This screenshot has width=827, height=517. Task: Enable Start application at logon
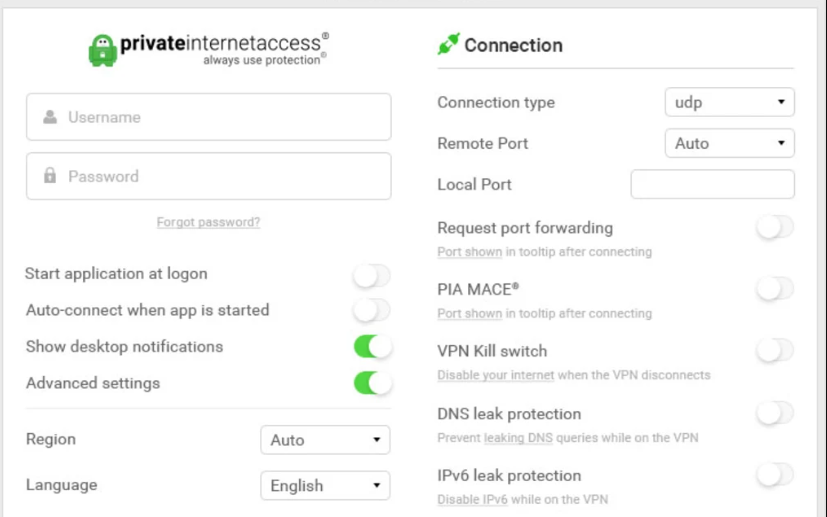pyautogui.click(x=372, y=275)
